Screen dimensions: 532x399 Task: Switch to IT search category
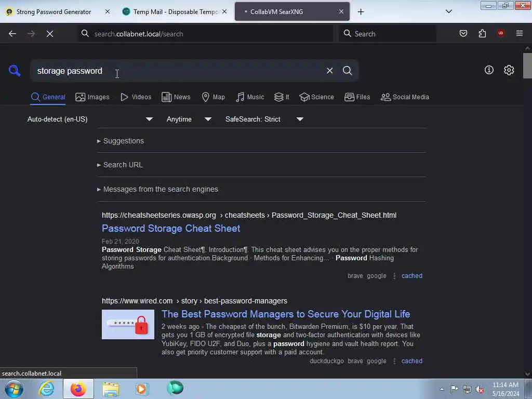(x=282, y=97)
